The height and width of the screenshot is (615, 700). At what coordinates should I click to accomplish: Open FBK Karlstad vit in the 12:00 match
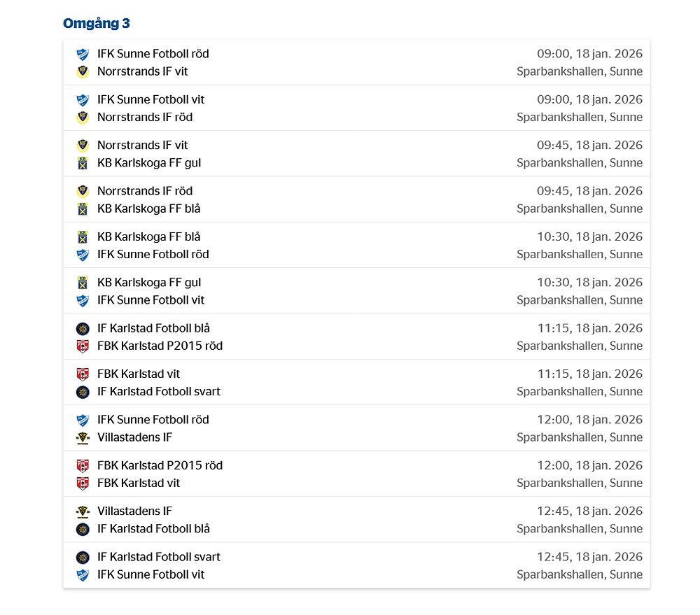139,483
